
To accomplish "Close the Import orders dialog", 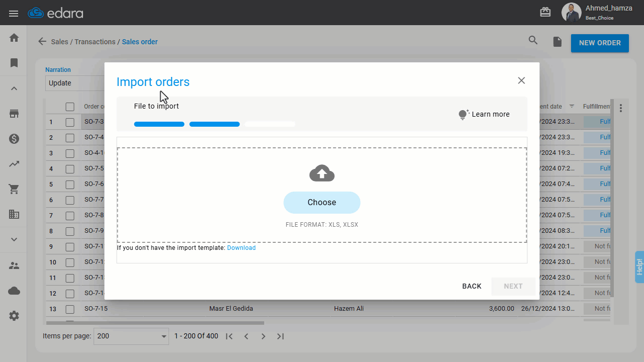I will 521,80.
